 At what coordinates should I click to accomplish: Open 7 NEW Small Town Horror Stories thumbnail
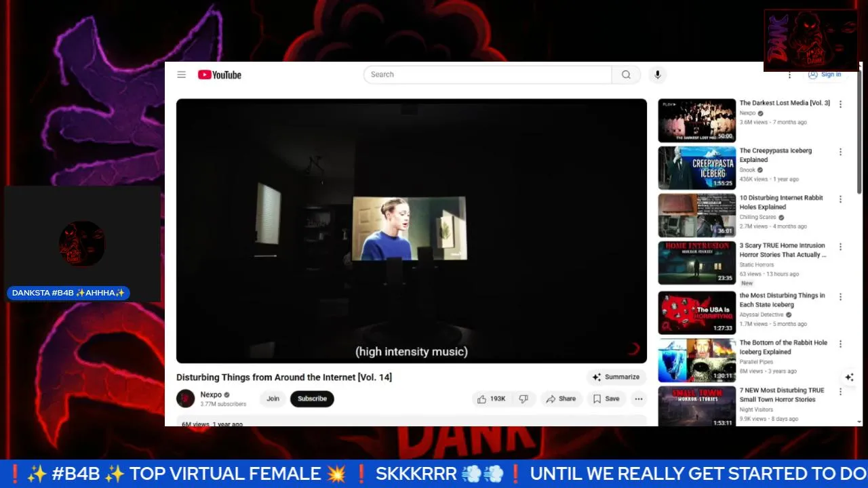(x=696, y=407)
